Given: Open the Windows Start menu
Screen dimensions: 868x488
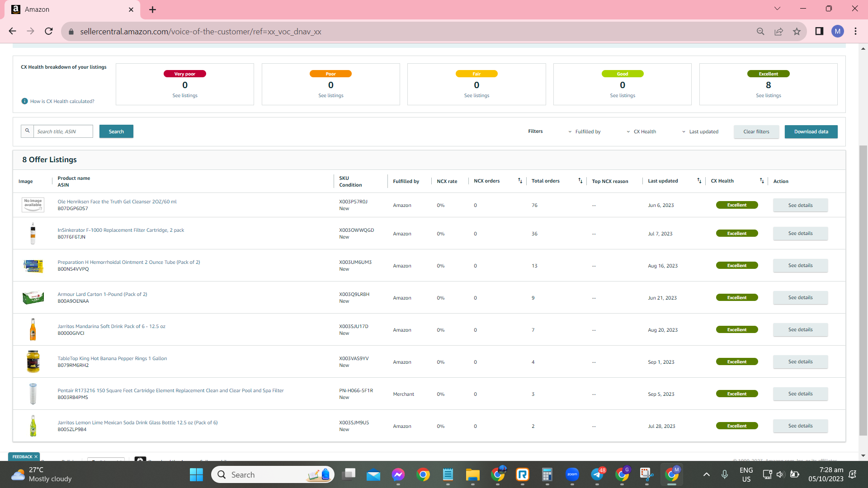Looking at the screenshot, I should tap(196, 474).
